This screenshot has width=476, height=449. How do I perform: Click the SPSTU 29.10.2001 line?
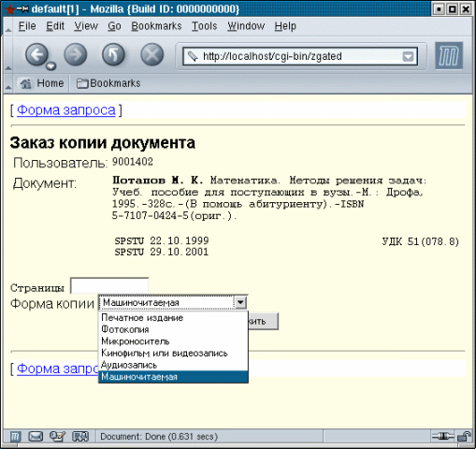[162, 253]
